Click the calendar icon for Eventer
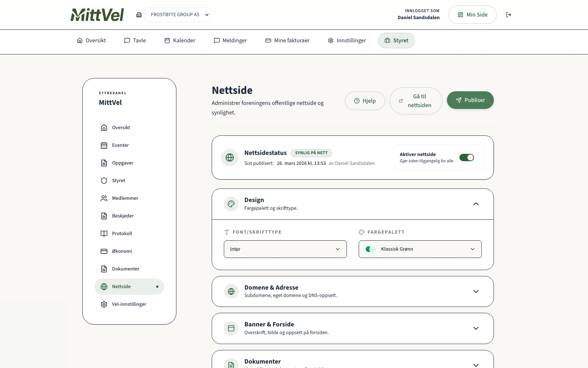This screenshot has width=588, height=368. tap(104, 145)
